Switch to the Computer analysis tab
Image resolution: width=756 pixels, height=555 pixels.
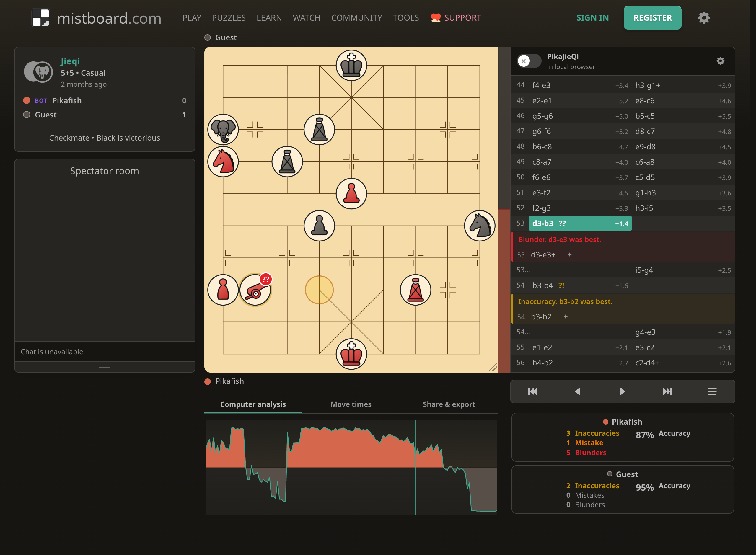click(x=253, y=404)
